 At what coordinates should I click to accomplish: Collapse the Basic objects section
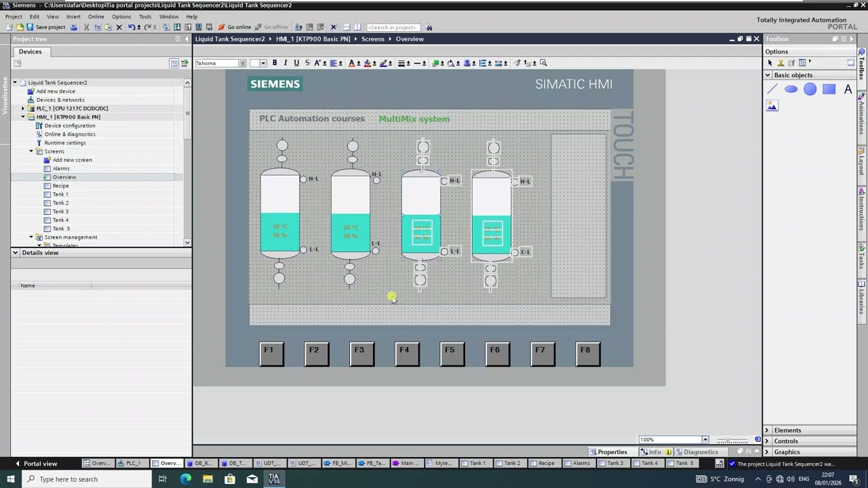click(x=768, y=75)
